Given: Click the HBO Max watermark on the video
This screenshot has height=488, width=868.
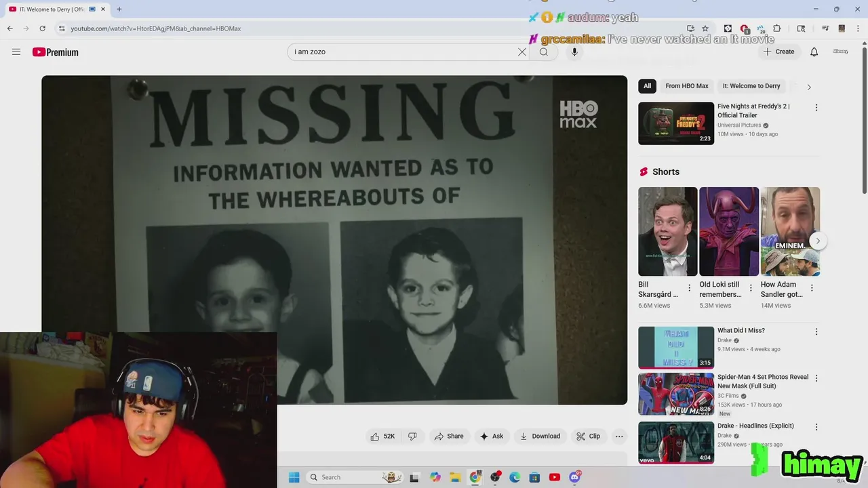Looking at the screenshot, I should tap(578, 114).
